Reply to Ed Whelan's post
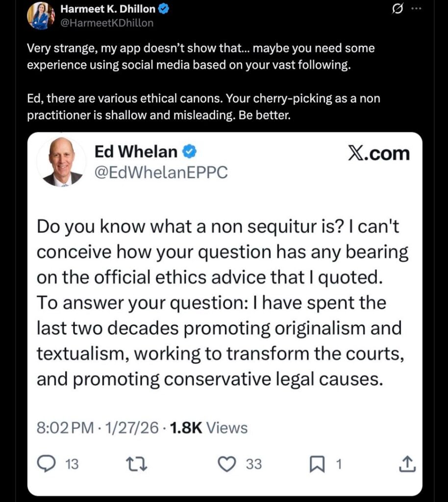This screenshot has width=448, height=502. pos(47,463)
